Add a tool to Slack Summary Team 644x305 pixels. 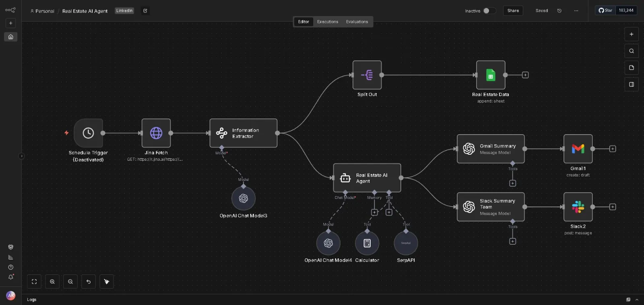(x=512, y=242)
